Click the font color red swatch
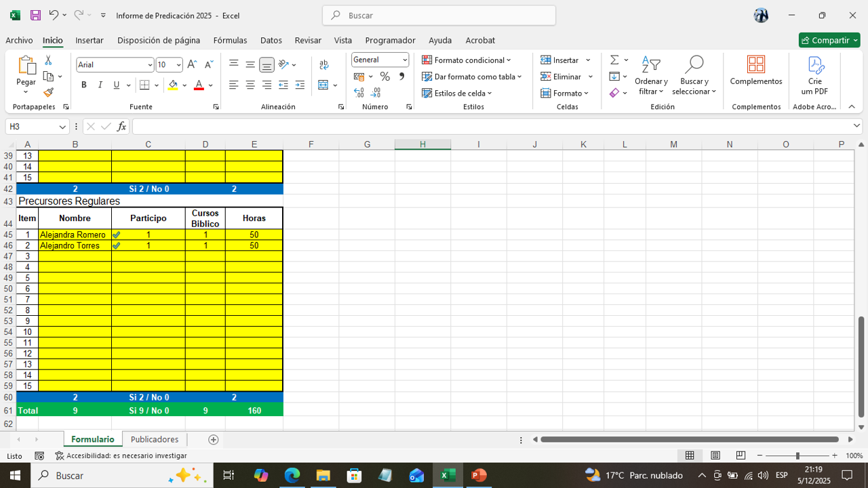868x488 pixels. point(199,85)
